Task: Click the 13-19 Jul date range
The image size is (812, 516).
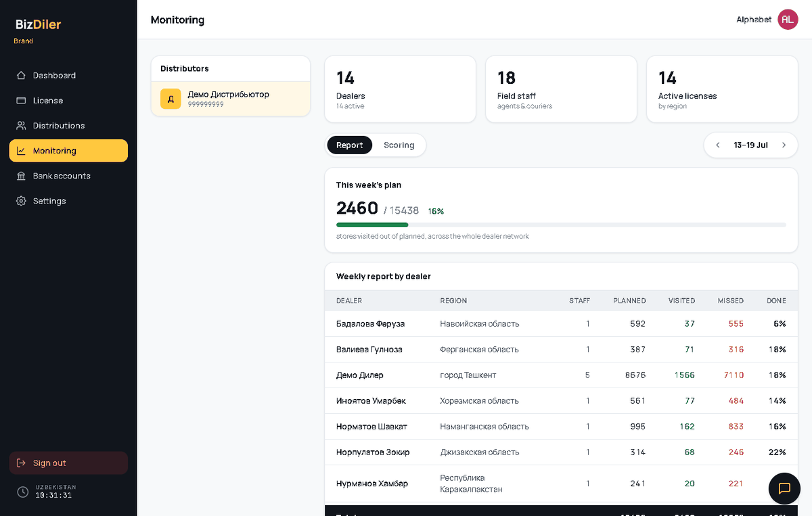Action: tap(751, 145)
